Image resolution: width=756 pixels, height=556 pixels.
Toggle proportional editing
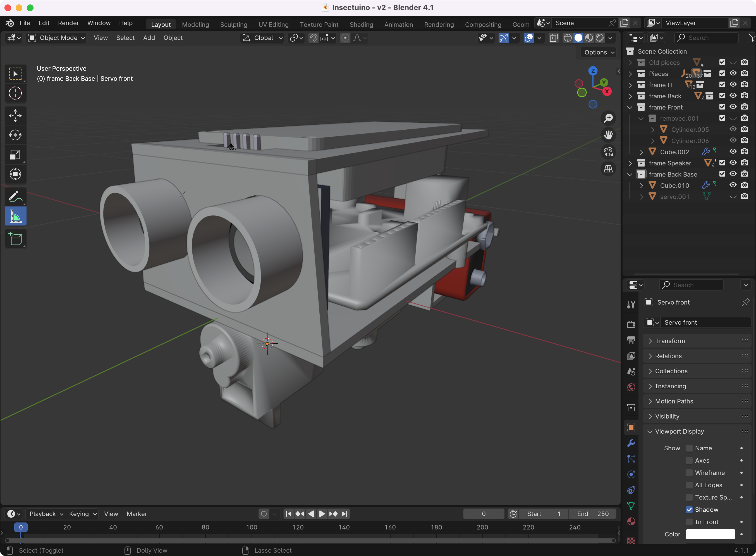tap(345, 38)
